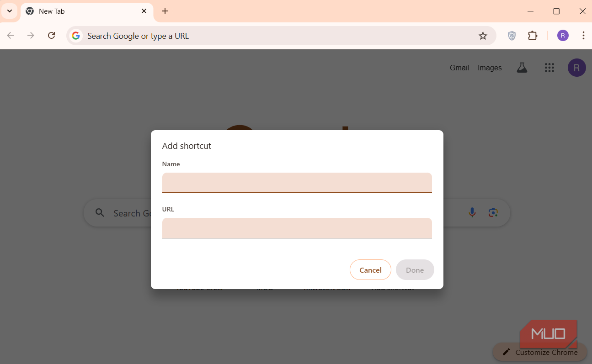Click the Google account R avatar on the page

576,68
